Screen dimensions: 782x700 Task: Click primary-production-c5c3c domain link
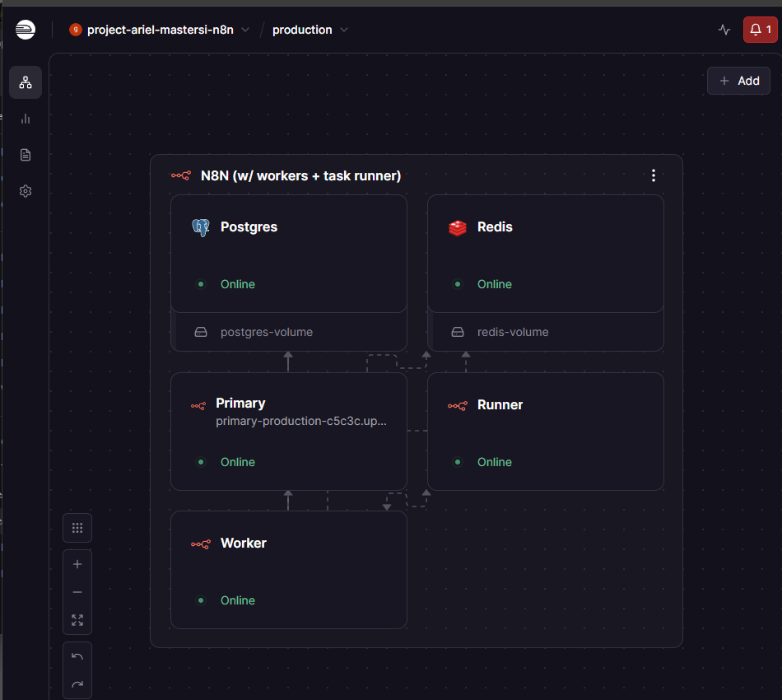pyautogui.click(x=300, y=421)
